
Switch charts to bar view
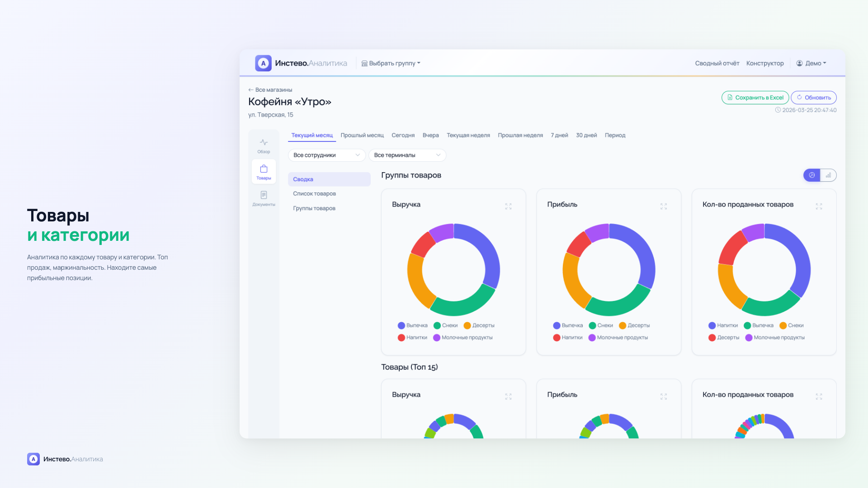point(828,175)
